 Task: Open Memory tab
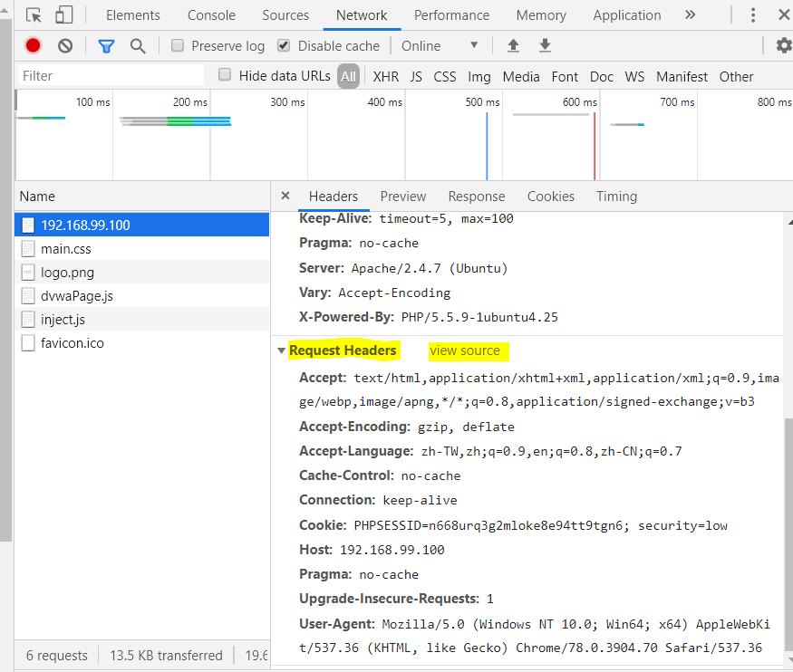coord(541,15)
